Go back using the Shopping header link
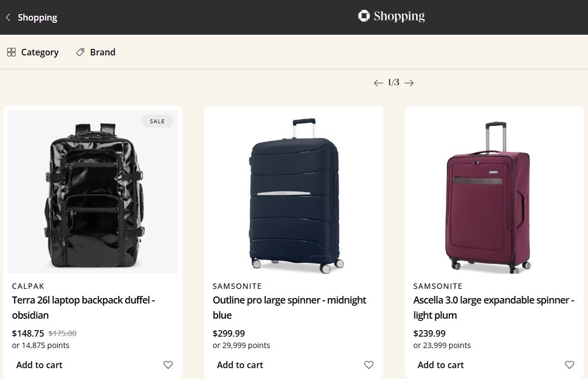The image size is (588, 379). click(31, 17)
